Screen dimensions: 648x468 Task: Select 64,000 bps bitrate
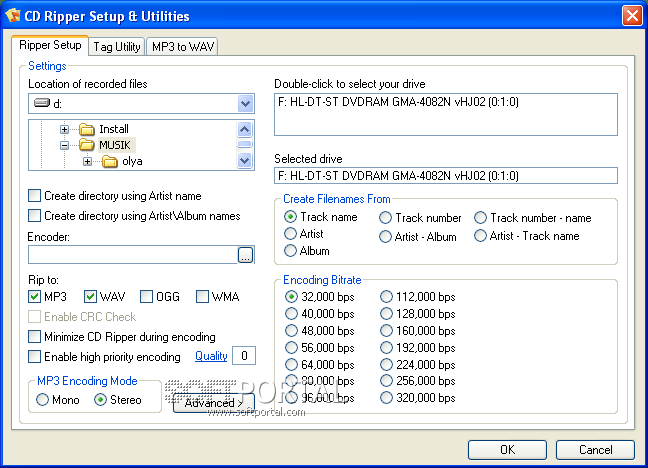tap(291, 364)
